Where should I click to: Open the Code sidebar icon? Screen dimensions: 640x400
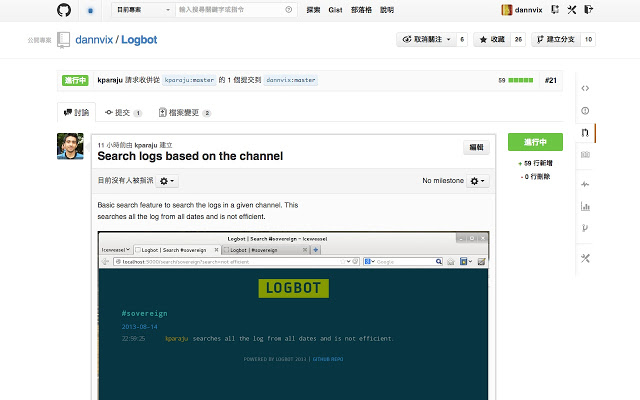tap(585, 88)
